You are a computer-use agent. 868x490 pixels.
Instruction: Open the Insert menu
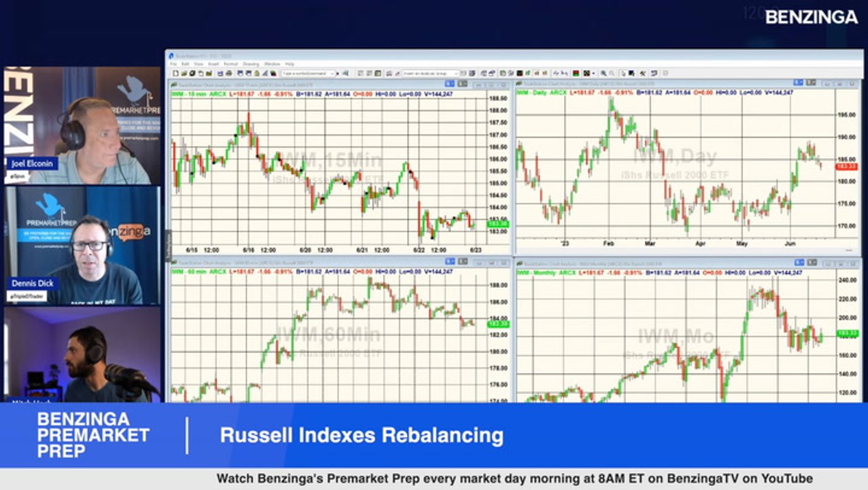(214, 63)
